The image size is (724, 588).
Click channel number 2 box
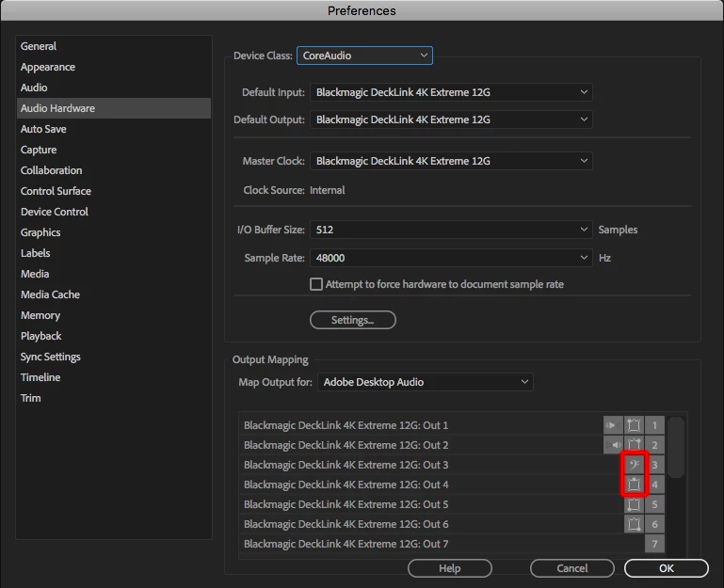tap(654, 445)
